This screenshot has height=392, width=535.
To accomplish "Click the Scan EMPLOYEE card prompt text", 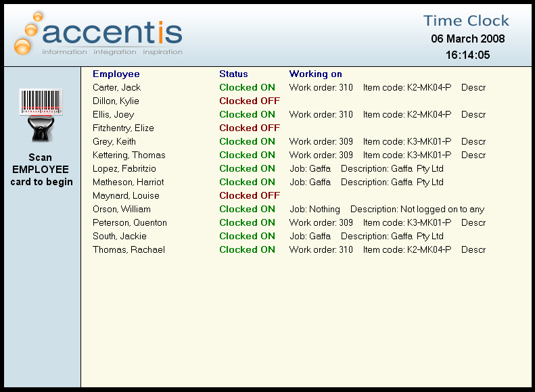I will point(41,170).
